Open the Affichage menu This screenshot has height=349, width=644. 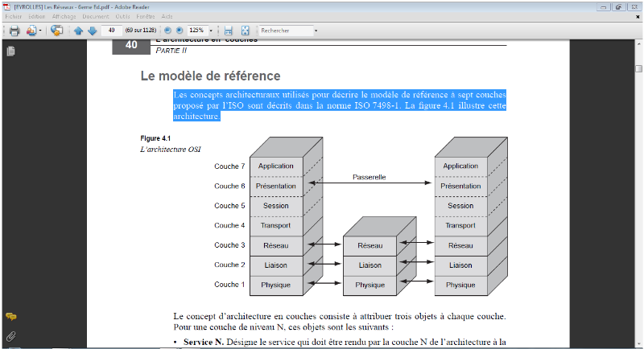[x=64, y=16]
